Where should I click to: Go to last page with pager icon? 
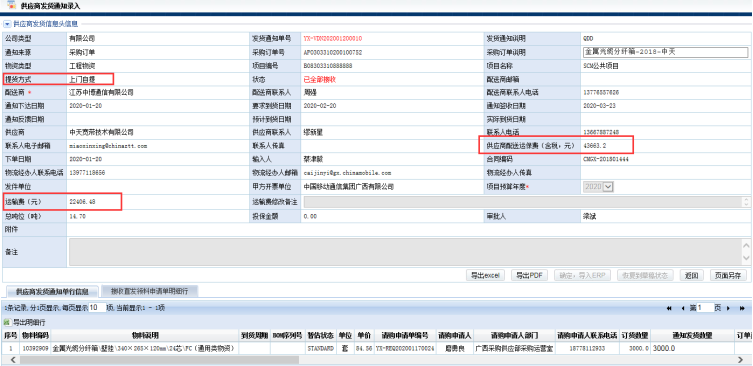tap(742, 308)
